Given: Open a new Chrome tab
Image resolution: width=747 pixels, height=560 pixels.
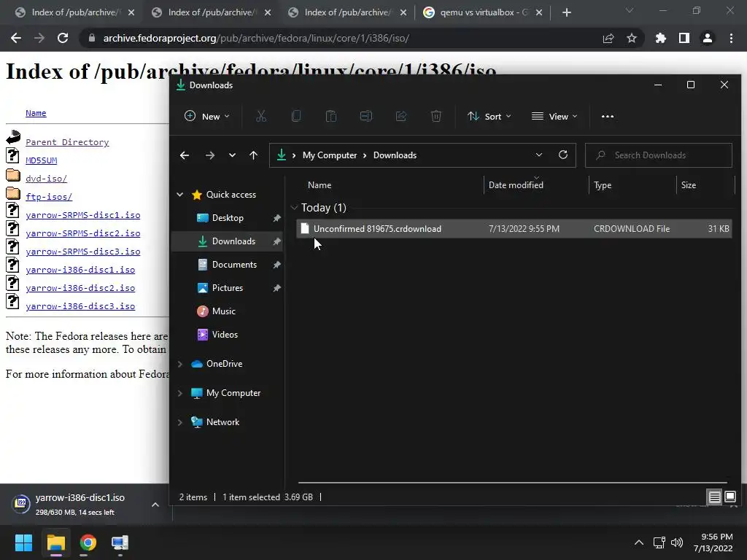Looking at the screenshot, I should (x=566, y=12).
